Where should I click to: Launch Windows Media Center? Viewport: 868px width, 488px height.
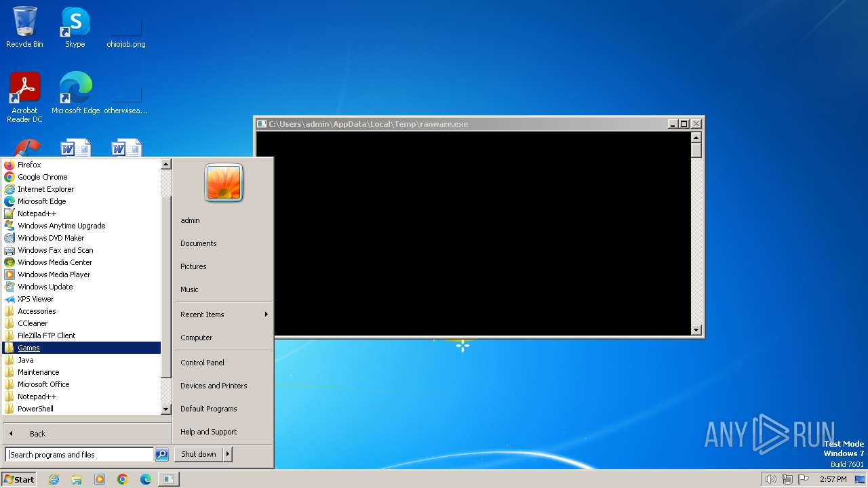tap(81, 262)
